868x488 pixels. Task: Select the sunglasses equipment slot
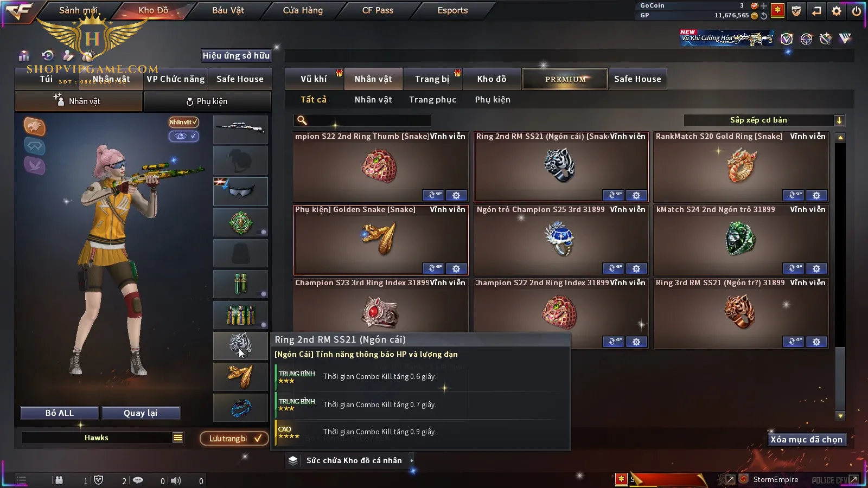pyautogui.click(x=240, y=191)
